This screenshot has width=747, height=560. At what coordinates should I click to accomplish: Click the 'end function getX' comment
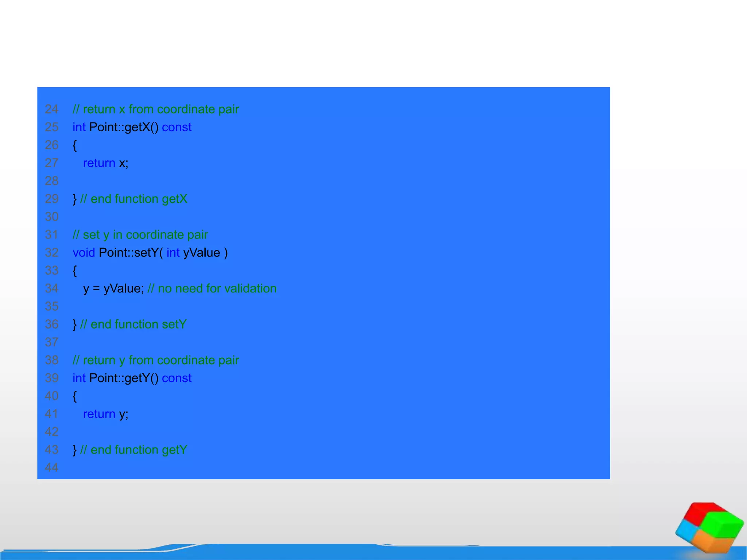click(133, 199)
